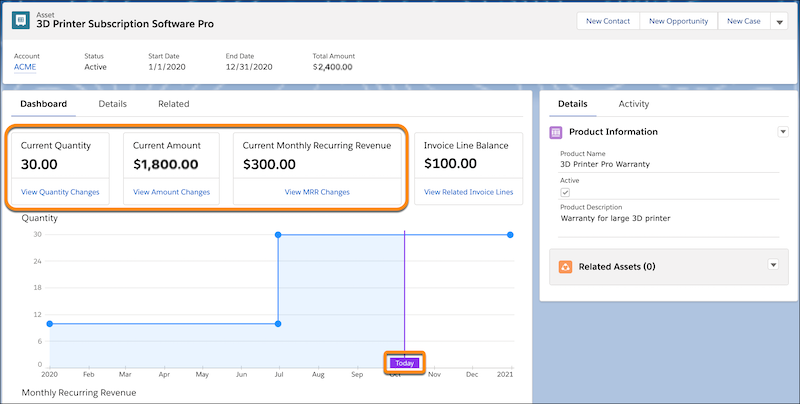Open View Quantity Changes link
The height and width of the screenshot is (404, 800).
tap(60, 192)
